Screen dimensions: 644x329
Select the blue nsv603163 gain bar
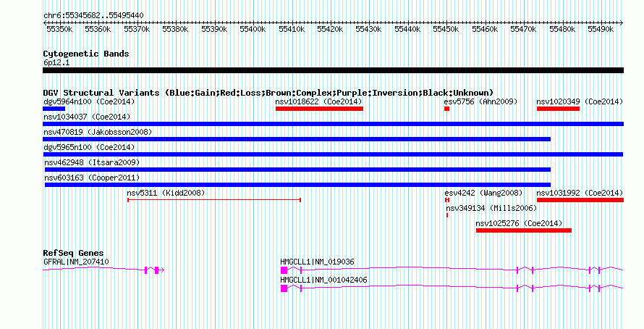pos(298,185)
